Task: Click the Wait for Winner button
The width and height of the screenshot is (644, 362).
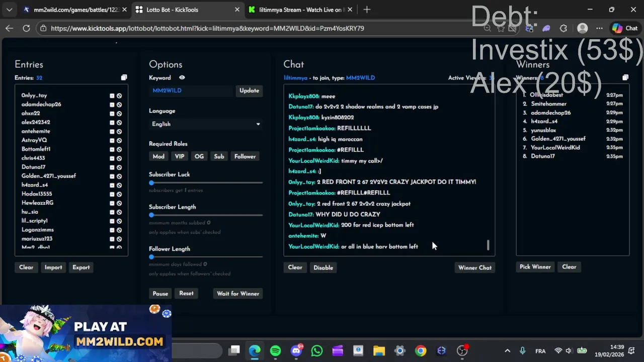Action: (x=238, y=294)
